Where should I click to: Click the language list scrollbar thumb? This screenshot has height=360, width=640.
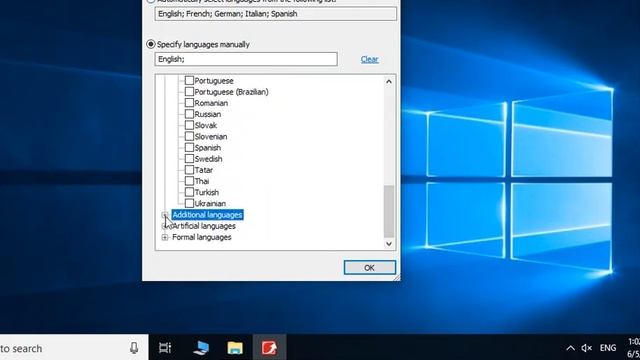389,211
